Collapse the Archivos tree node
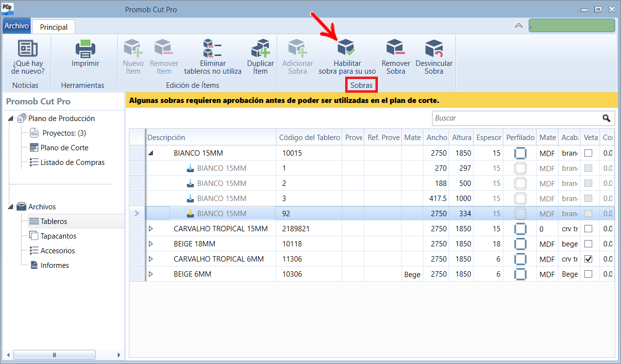Viewport: 621px width, 364px height. coord(11,207)
